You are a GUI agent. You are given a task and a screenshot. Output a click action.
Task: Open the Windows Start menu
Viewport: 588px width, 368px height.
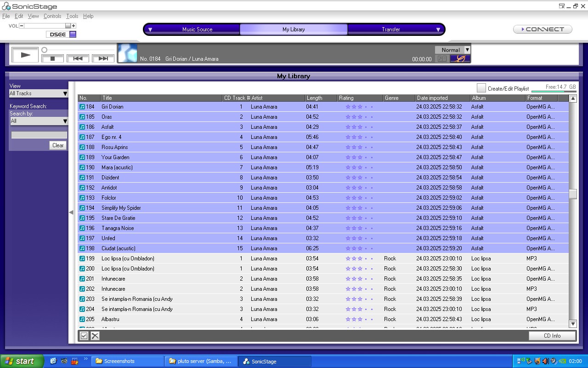(x=22, y=361)
